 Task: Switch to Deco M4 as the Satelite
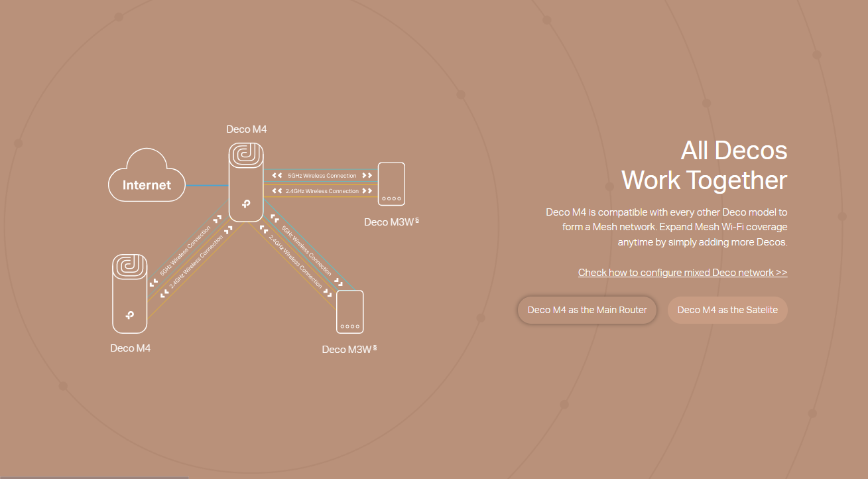coord(727,310)
